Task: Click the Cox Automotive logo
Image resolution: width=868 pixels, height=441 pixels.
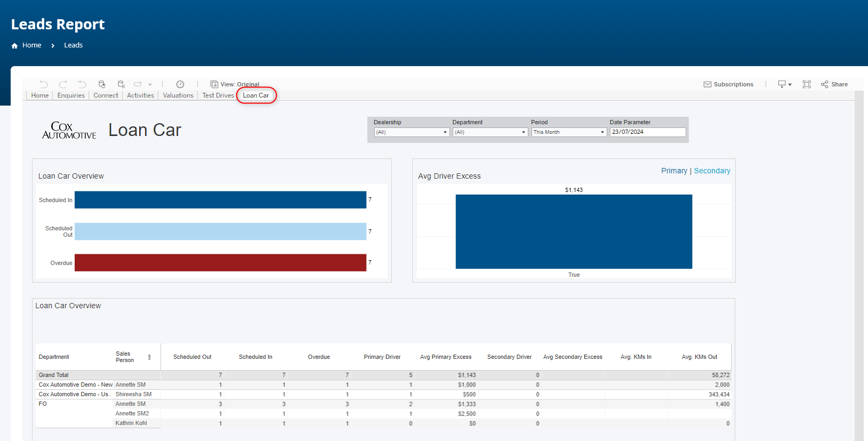Action: [x=69, y=131]
